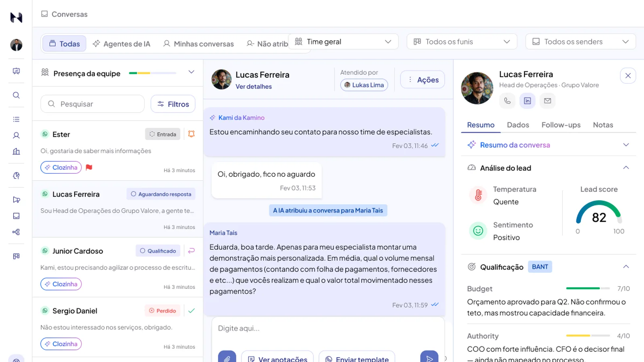Open the Todos os senders dropdown
This screenshot has height=362, width=644.
click(580, 41)
